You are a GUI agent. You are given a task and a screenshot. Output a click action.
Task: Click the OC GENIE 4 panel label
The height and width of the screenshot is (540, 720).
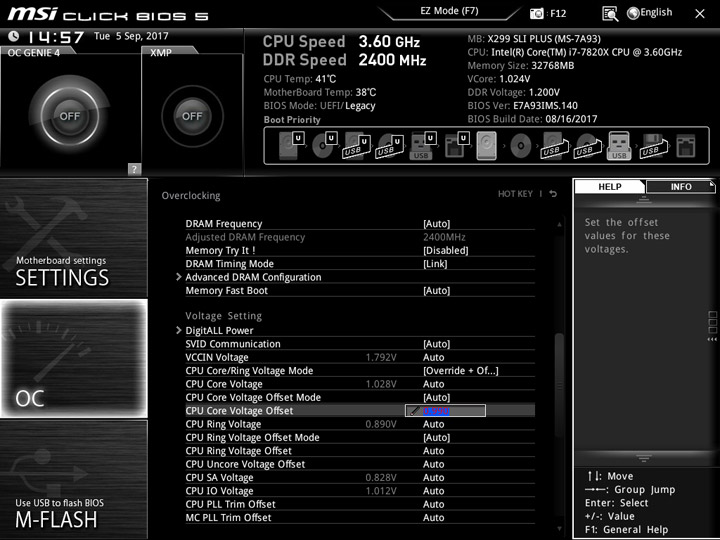(x=34, y=52)
